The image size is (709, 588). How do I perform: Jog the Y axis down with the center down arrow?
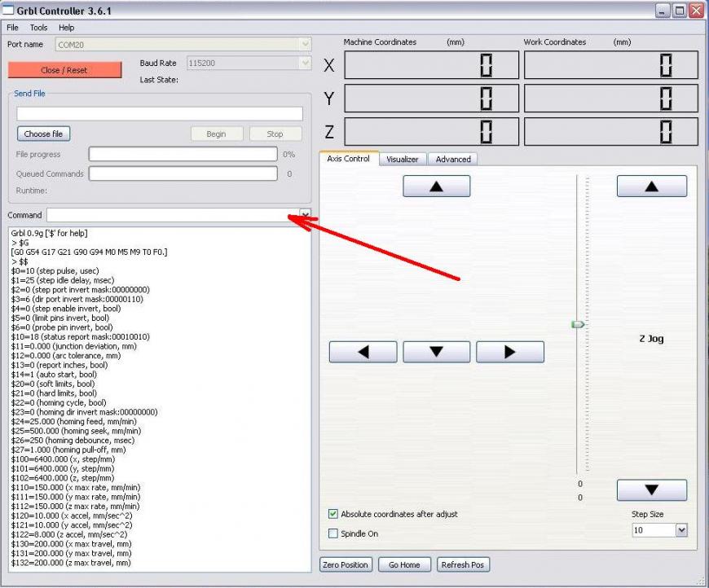tap(436, 352)
